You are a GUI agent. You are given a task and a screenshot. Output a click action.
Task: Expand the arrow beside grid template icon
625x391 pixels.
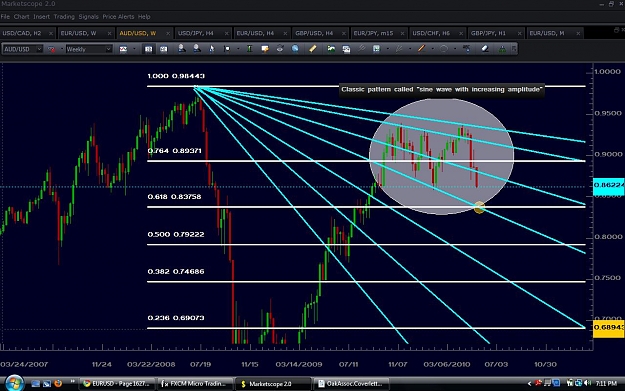pyautogui.click(x=387, y=49)
